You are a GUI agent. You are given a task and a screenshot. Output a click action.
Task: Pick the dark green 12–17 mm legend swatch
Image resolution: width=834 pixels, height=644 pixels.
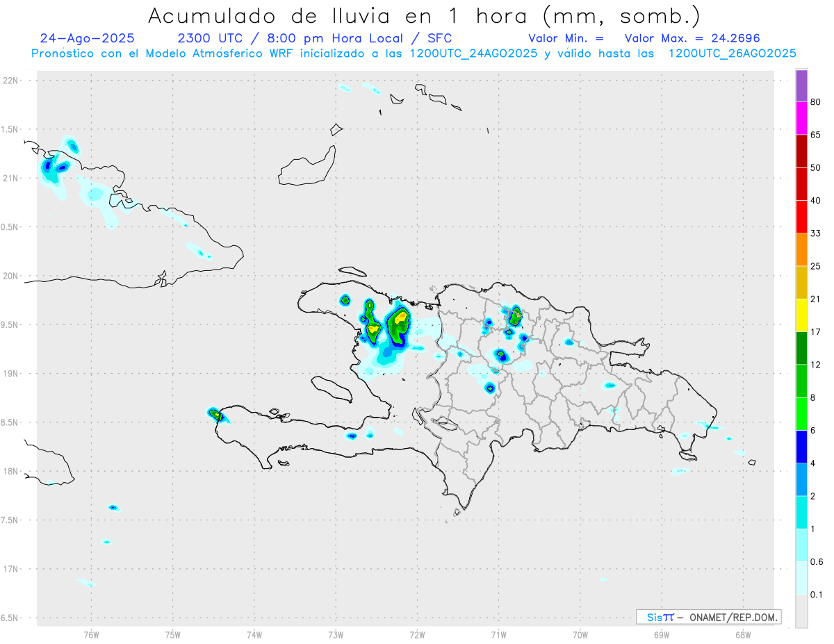click(801, 347)
